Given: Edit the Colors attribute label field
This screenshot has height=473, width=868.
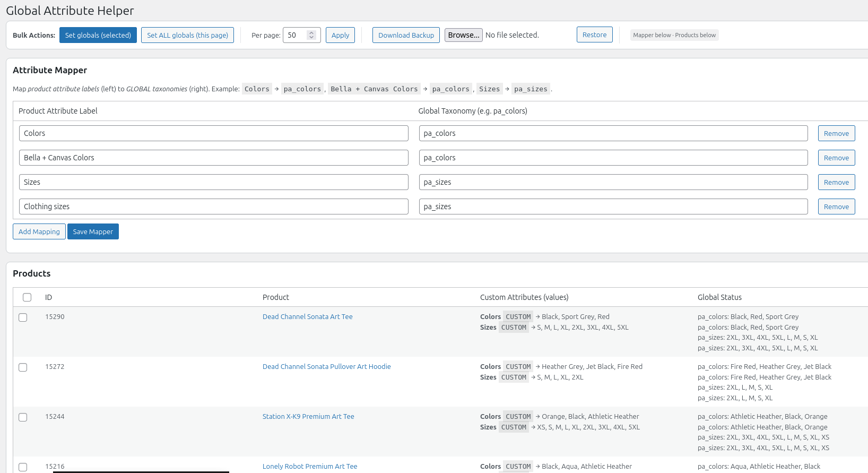Looking at the screenshot, I should pos(214,133).
